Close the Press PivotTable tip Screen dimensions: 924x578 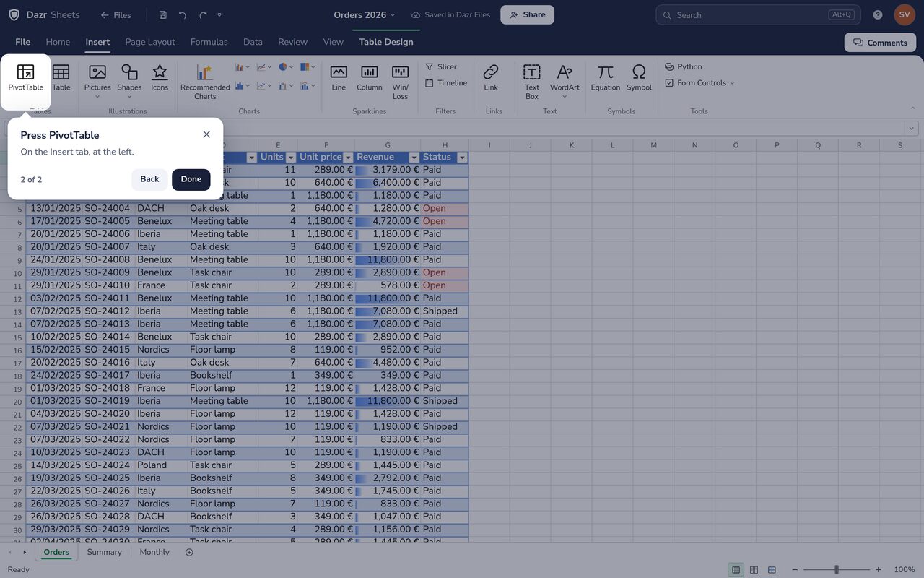(206, 134)
